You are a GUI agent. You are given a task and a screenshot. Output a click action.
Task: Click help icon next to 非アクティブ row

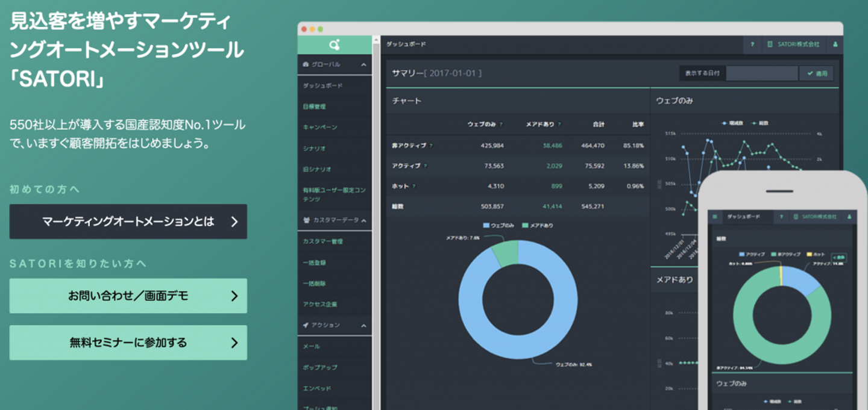431,146
